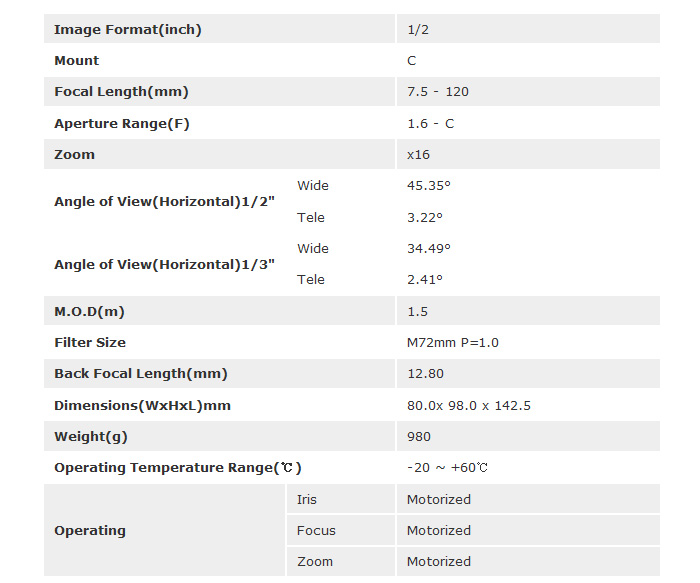The height and width of the screenshot is (583, 700).
Task: Click the Angle of View(Horizontal)1/3" label
Action: click(164, 264)
